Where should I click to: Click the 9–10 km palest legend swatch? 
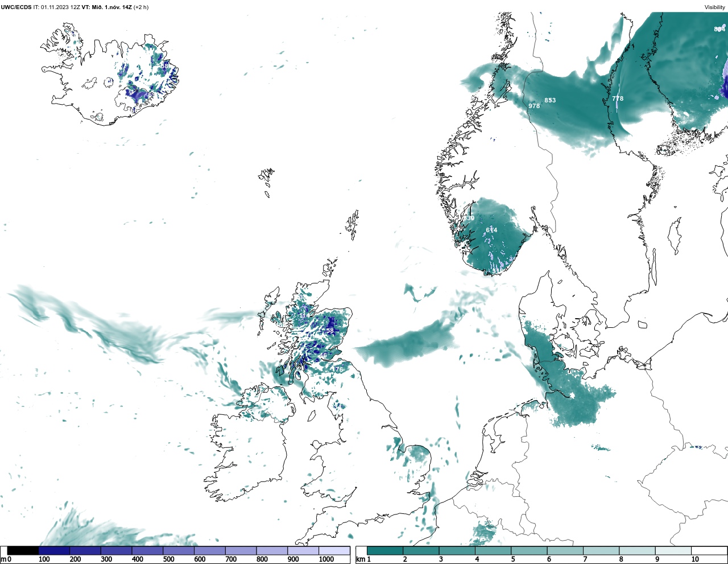coord(673,550)
